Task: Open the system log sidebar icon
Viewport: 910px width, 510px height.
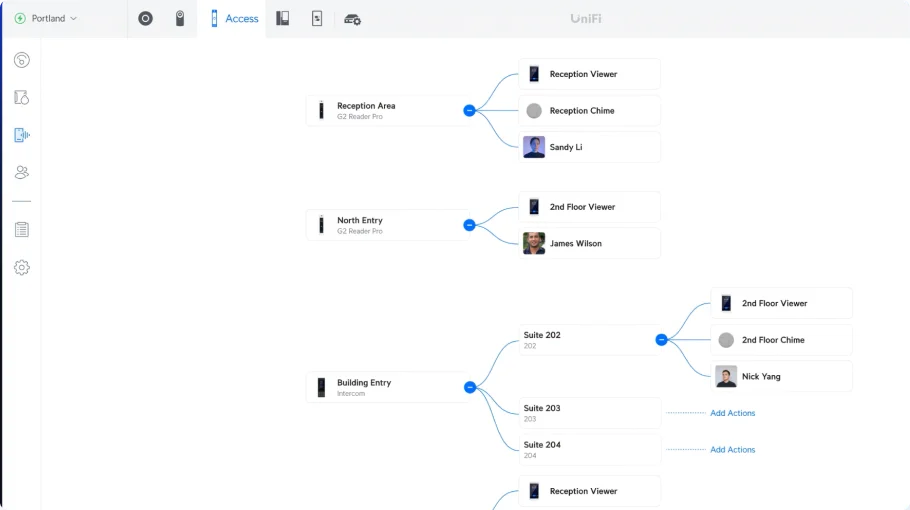Action: (x=21, y=230)
